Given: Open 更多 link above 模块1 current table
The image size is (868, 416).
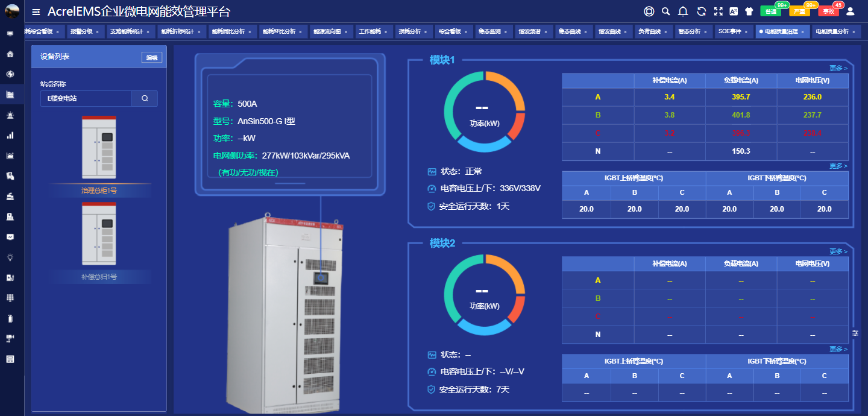Looking at the screenshot, I should [838, 68].
